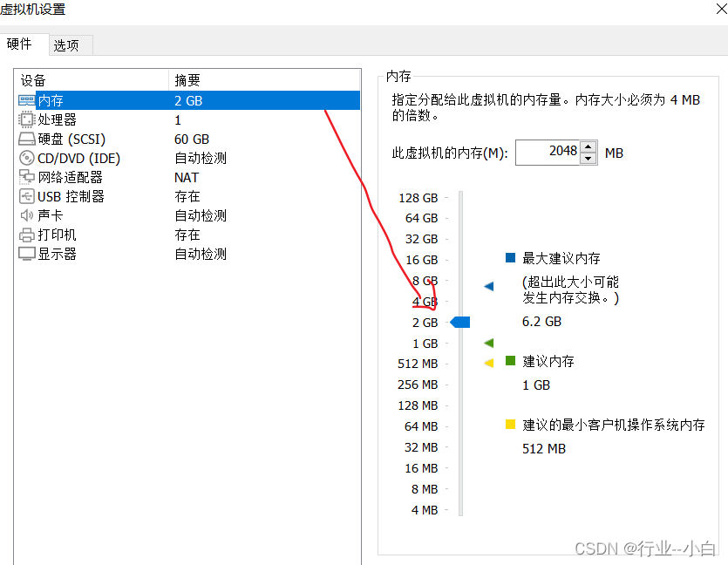Click the 8 MB slider scale label
728x565 pixels.
click(425, 489)
